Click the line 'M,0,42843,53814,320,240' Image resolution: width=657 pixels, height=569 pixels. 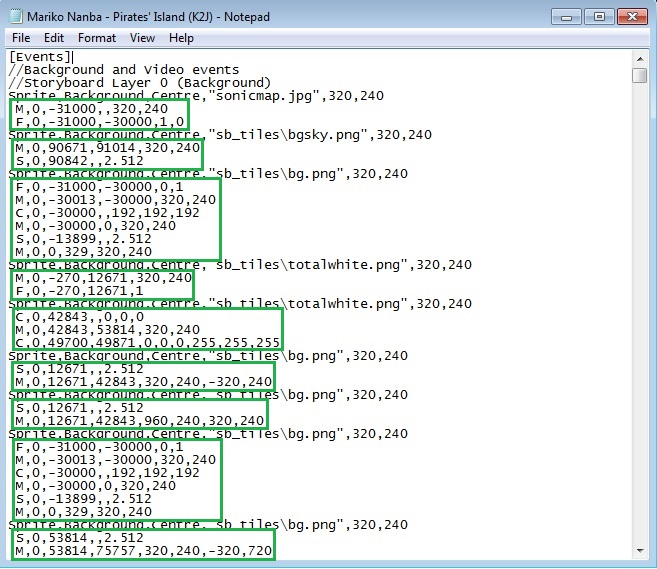[x=108, y=330]
